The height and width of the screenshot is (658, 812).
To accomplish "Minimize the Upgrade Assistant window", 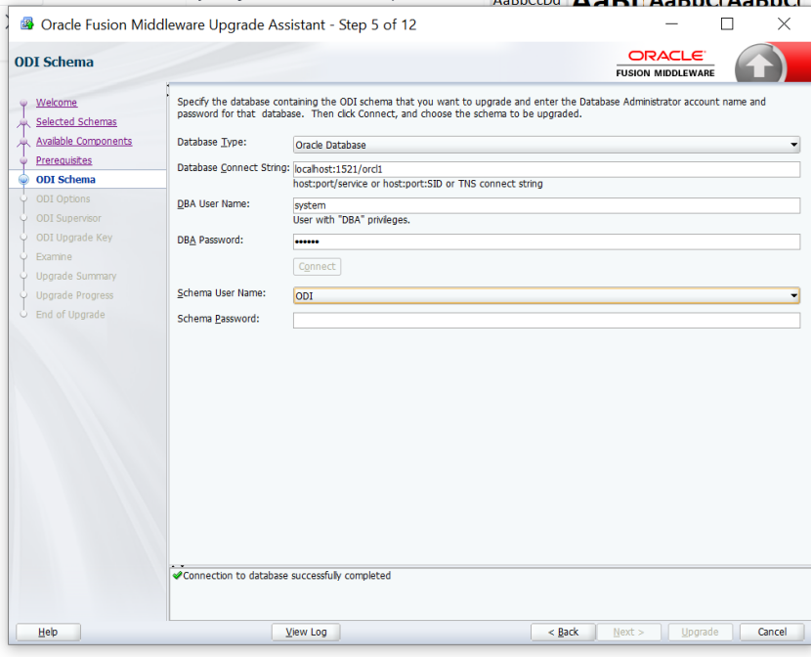I will tap(671, 24).
